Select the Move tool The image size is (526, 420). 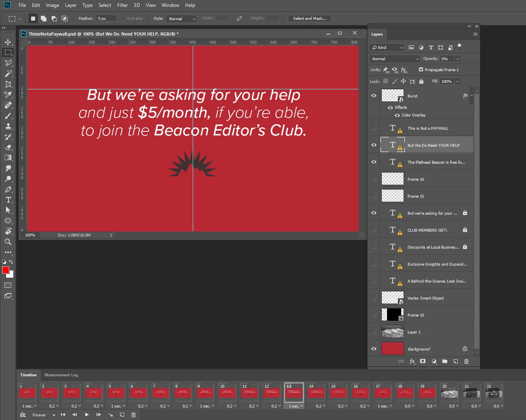pyautogui.click(x=8, y=42)
